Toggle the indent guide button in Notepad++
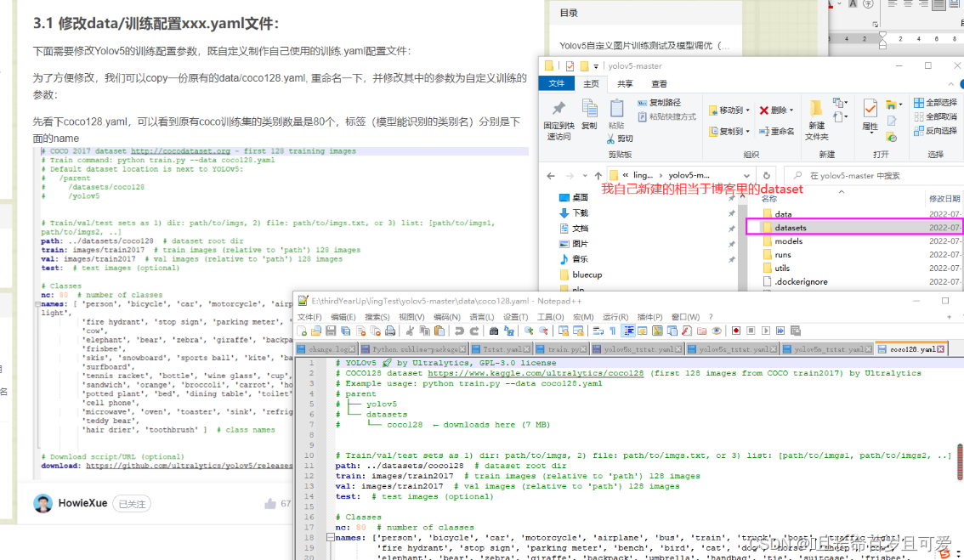 [x=628, y=331]
